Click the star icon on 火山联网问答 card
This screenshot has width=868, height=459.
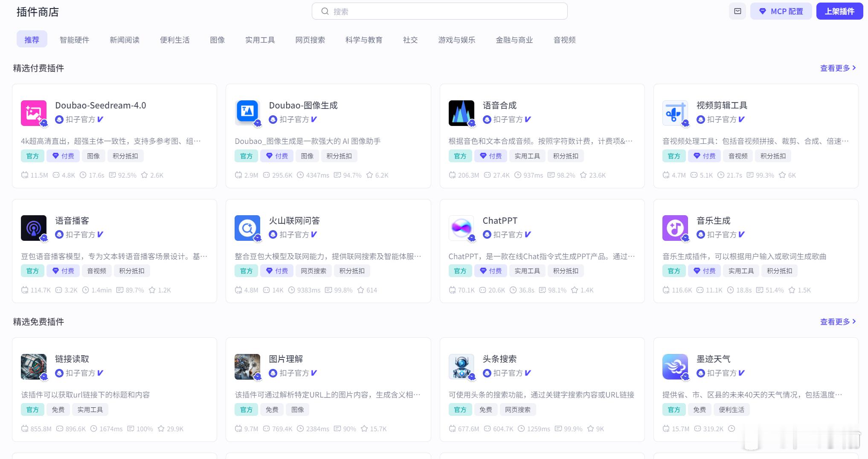tap(361, 290)
